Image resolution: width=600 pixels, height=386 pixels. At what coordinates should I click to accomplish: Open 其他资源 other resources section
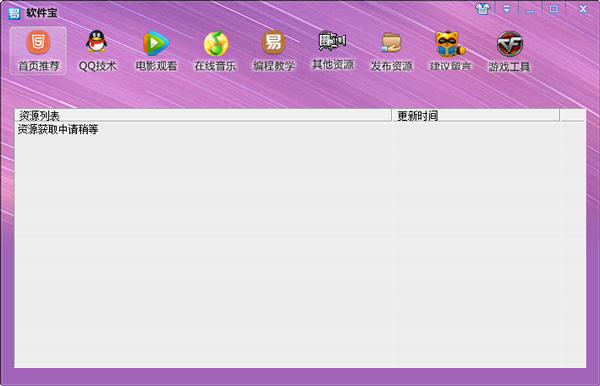coord(333,50)
